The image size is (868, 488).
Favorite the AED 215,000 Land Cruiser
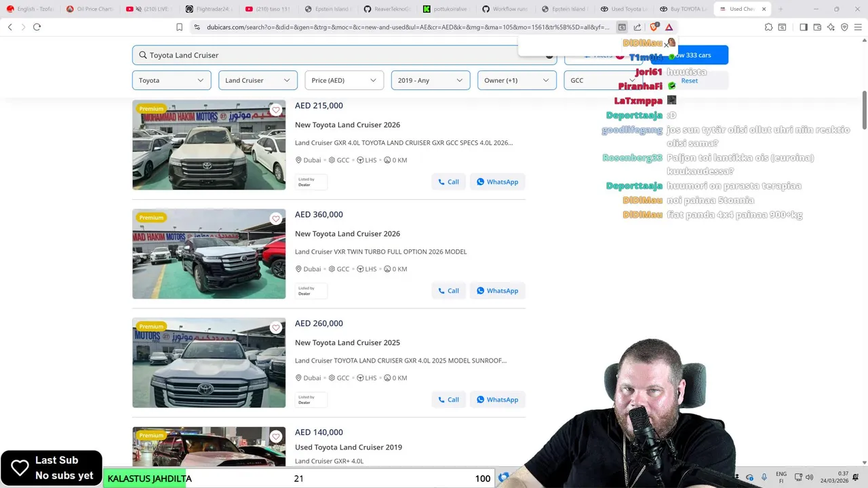(275, 110)
